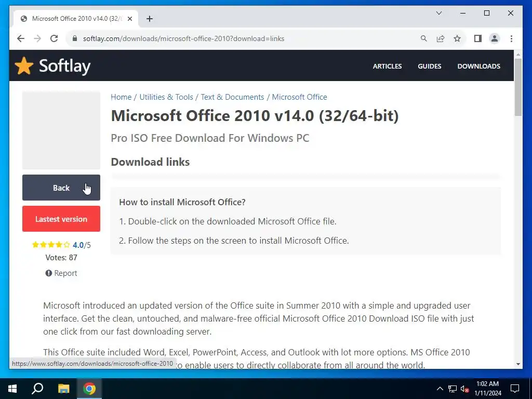Screen dimensions: 532x399
Task: Click Chrome icon in taskbar
Action: click(89, 389)
